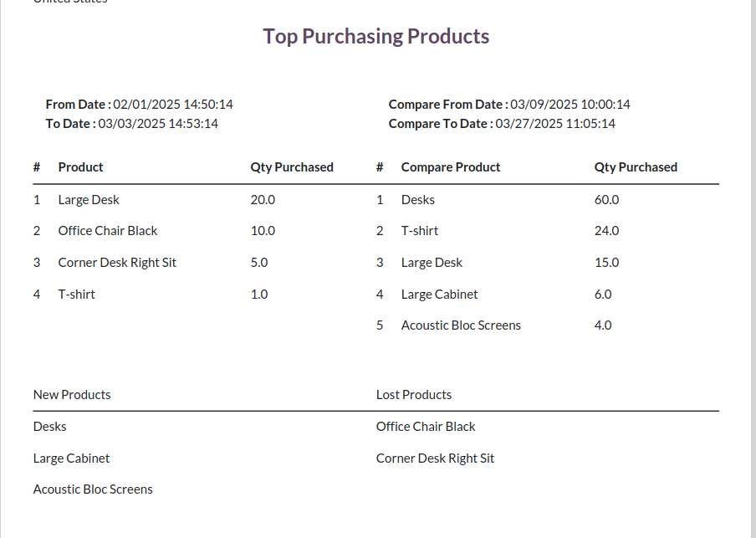Select Large Cabinet under New Products
This screenshot has width=756, height=538.
point(71,459)
